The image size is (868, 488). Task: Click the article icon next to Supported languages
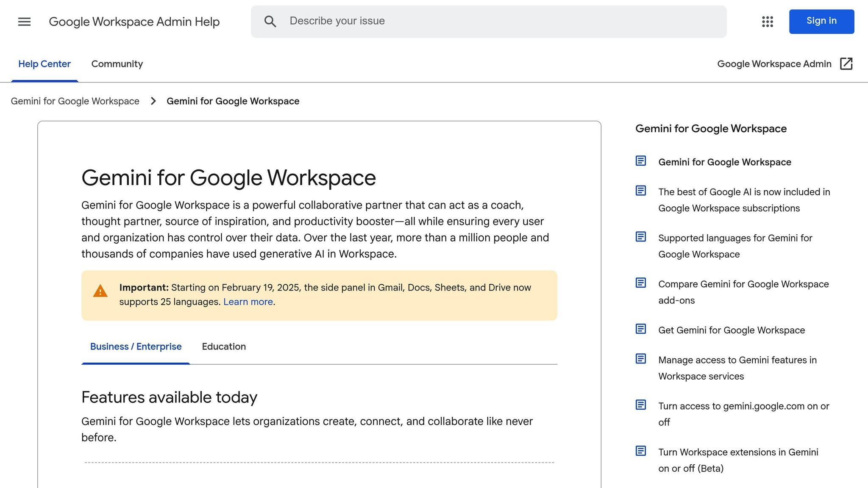tap(640, 237)
